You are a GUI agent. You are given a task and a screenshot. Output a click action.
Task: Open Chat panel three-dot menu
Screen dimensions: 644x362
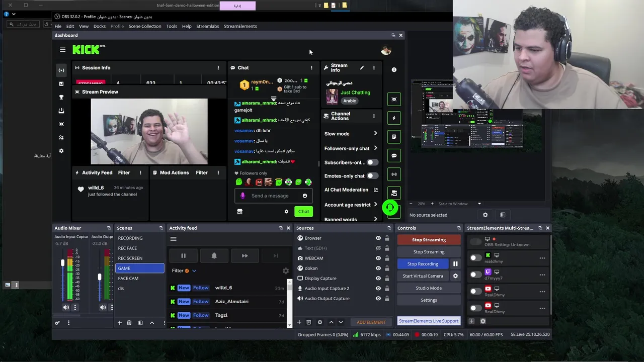(x=311, y=67)
